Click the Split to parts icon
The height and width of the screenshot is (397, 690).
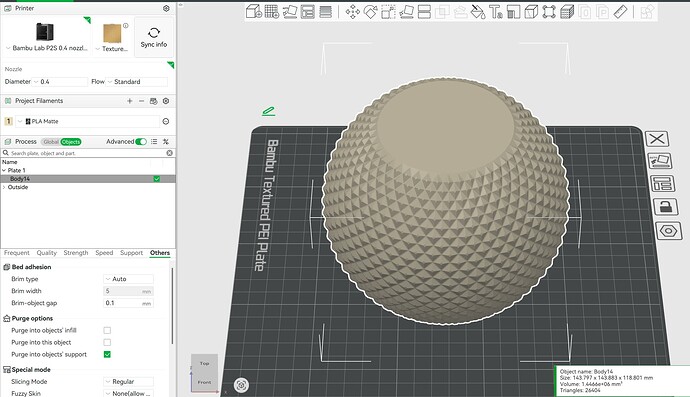tap(603, 12)
